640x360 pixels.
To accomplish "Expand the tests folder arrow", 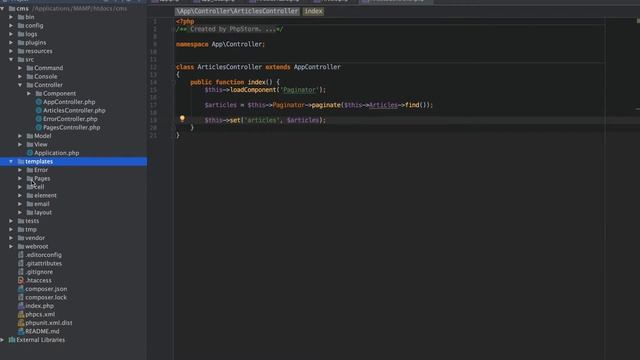I will coord(11,221).
